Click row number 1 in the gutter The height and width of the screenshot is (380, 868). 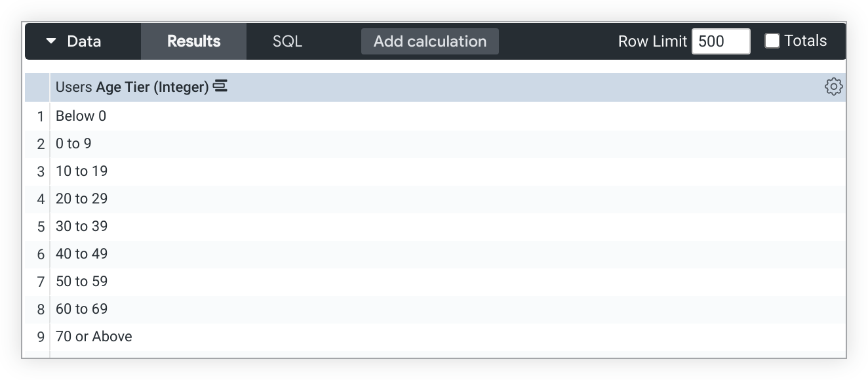(40, 117)
